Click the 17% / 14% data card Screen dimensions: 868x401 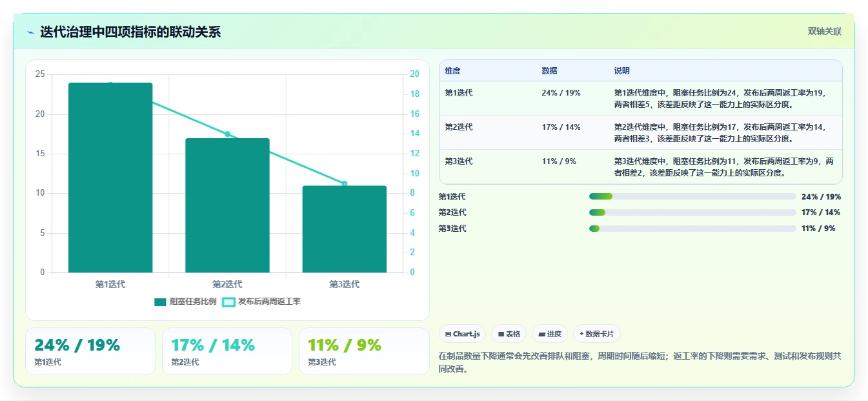click(227, 351)
